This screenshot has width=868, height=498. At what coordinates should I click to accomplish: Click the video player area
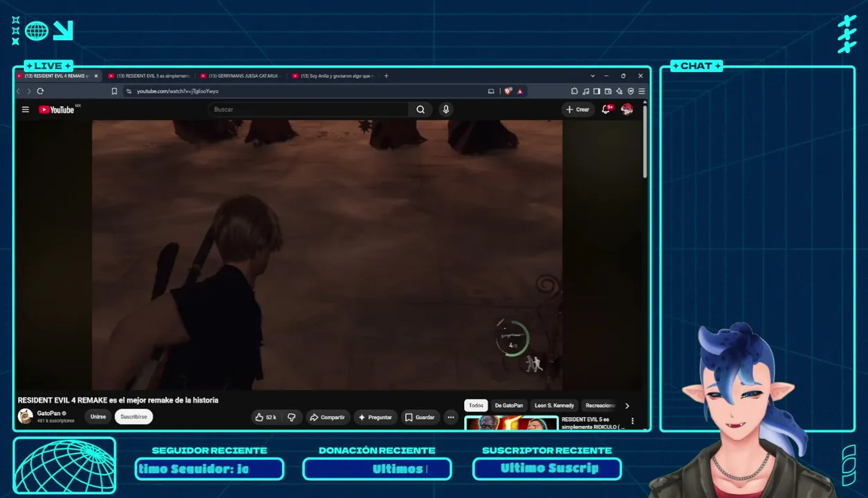pyautogui.click(x=327, y=255)
